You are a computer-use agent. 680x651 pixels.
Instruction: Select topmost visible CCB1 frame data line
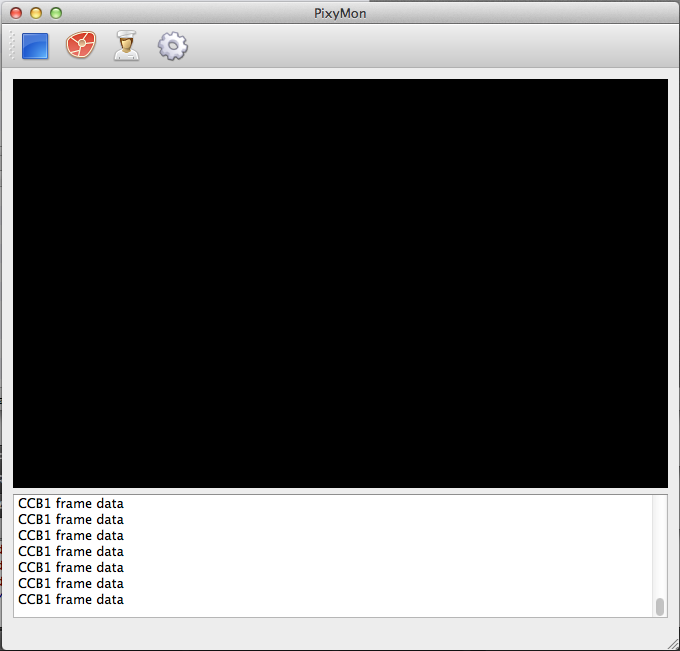coord(71,504)
